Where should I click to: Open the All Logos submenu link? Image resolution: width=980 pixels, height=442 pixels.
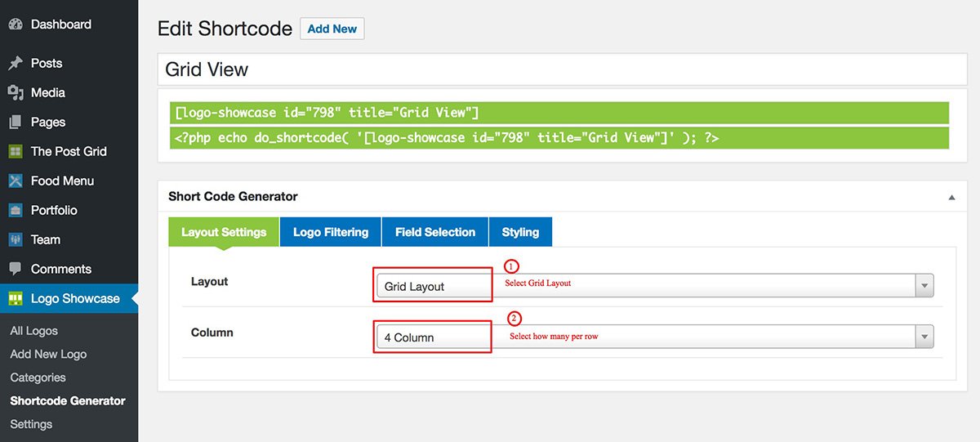(x=33, y=331)
